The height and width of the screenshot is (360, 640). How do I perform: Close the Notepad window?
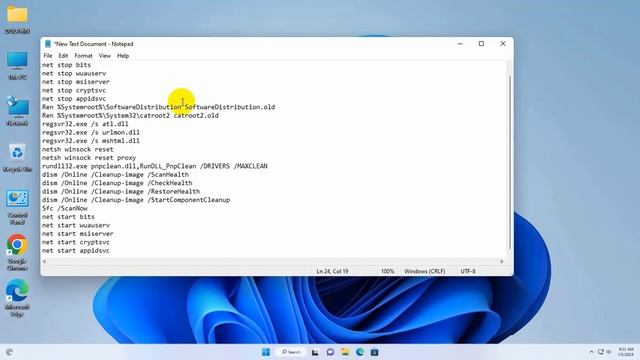coord(503,44)
